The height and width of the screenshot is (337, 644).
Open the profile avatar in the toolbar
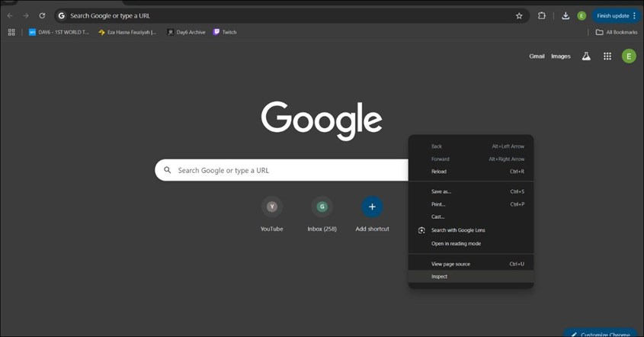point(582,15)
